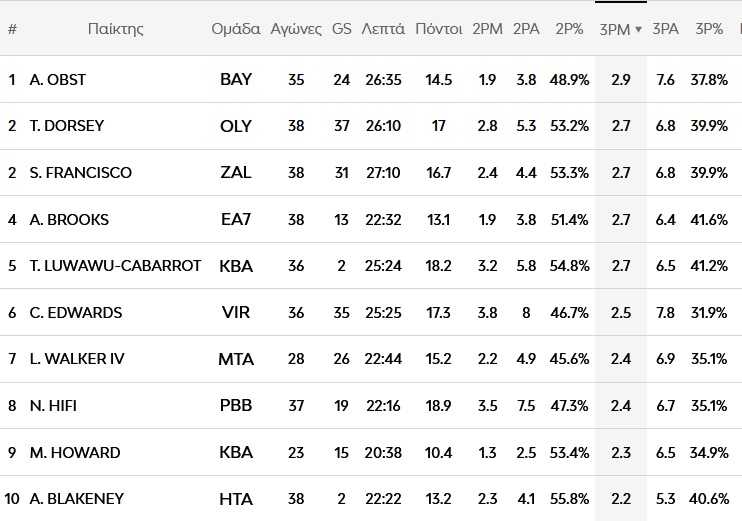
Task: Click the Αγώνες column header
Action: coord(294,29)
